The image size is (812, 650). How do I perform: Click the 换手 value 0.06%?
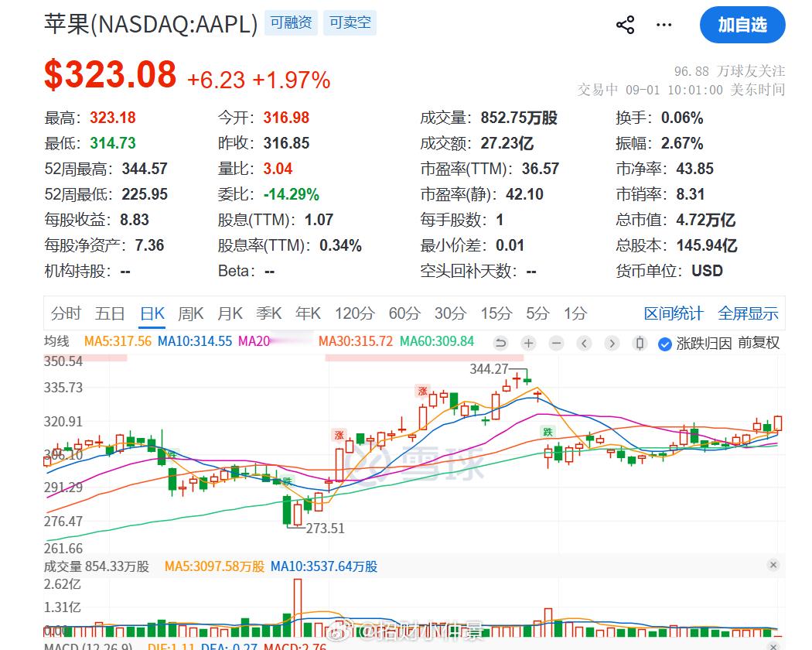tap(682, 118)
